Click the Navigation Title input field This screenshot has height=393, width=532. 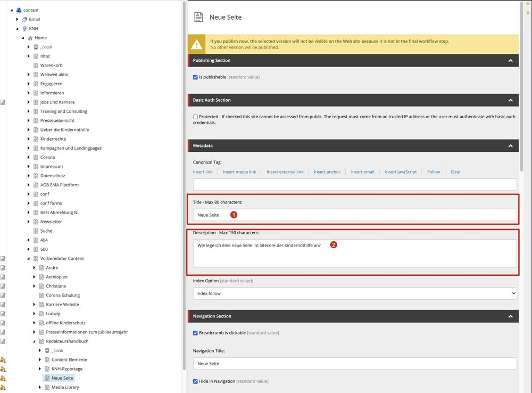[354, 363]
